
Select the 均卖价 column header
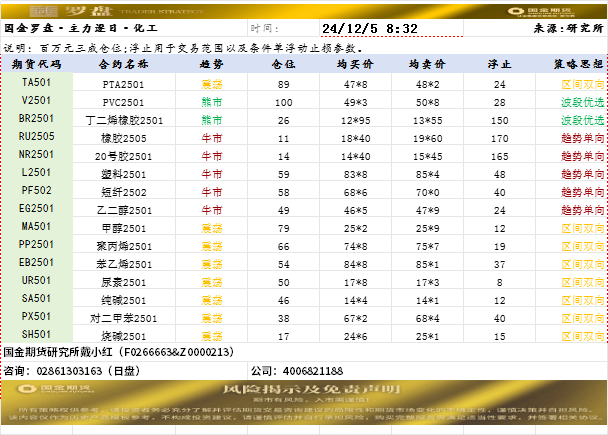click(x=427, y=64)
